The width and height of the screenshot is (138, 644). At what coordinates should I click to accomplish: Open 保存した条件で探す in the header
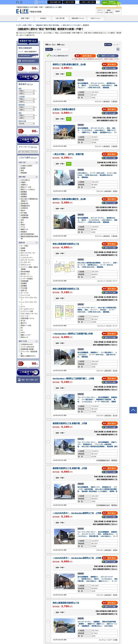(88, 2)
